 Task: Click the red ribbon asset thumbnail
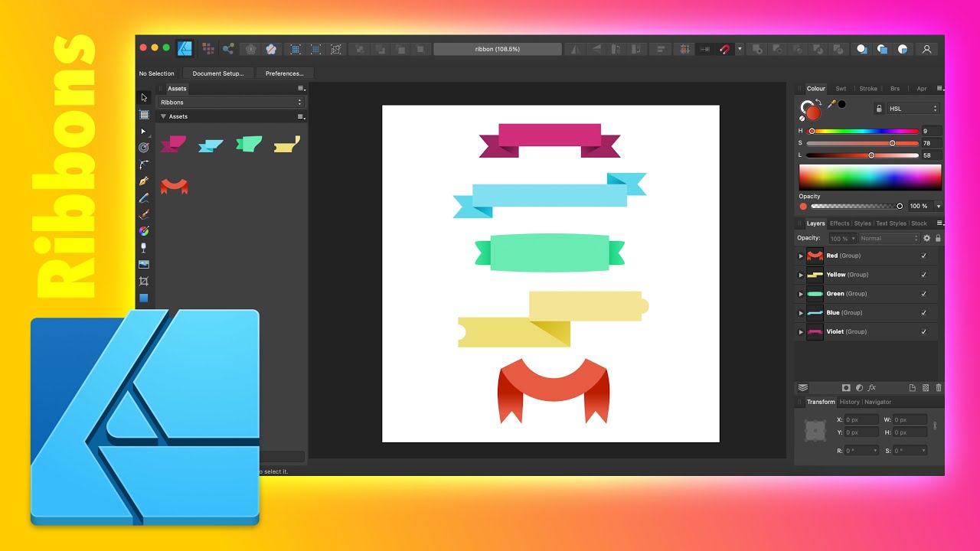tap(175, 185)
